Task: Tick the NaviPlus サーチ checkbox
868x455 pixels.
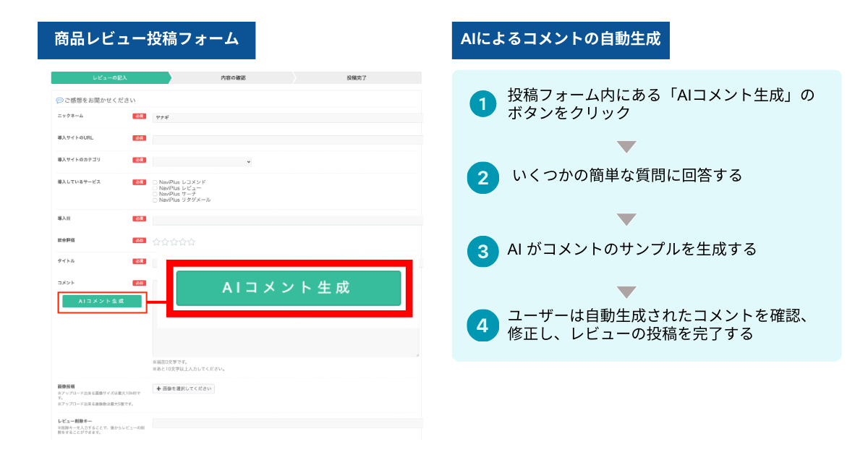Action: 155,194
